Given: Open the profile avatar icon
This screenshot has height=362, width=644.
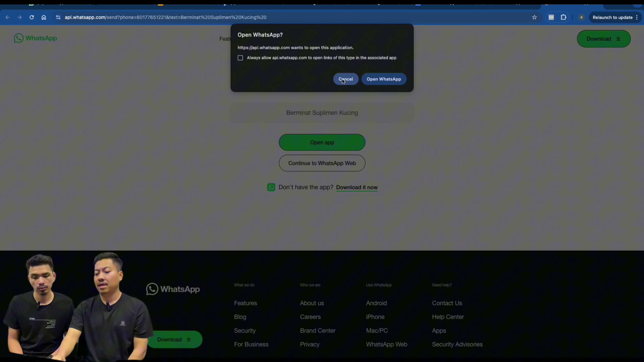Looking at the screenshot, I should 581,17.
